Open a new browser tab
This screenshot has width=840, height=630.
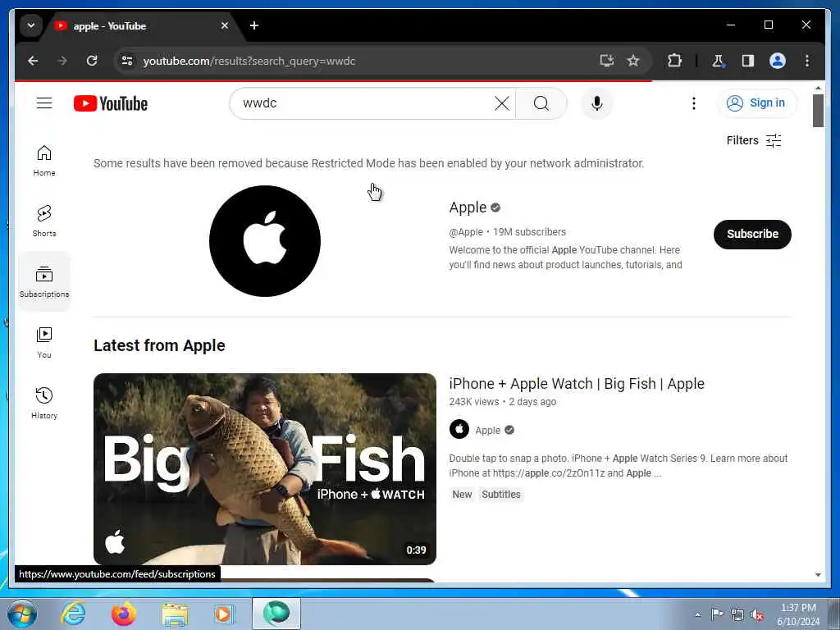(254, 25)
